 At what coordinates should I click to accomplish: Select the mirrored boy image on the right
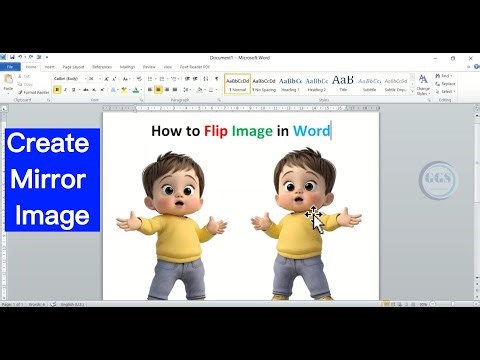coord(306,224)
